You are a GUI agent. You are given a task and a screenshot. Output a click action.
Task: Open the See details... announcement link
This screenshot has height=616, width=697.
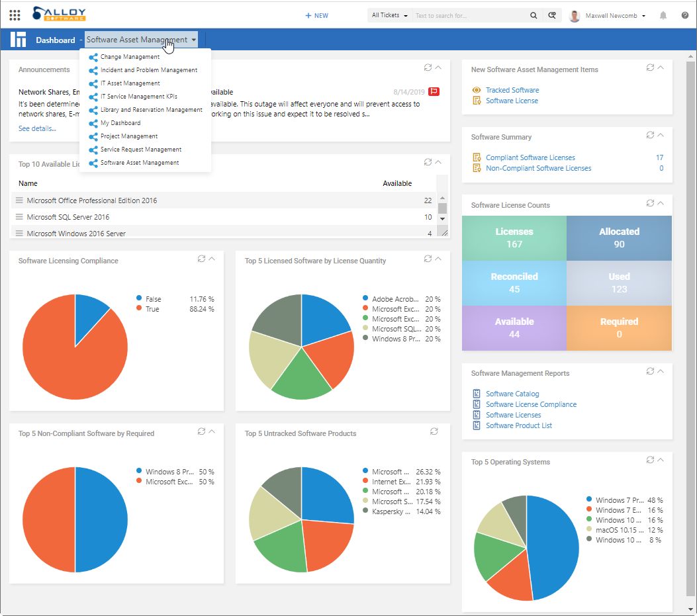pyautogui.click(x=37, y=128)
